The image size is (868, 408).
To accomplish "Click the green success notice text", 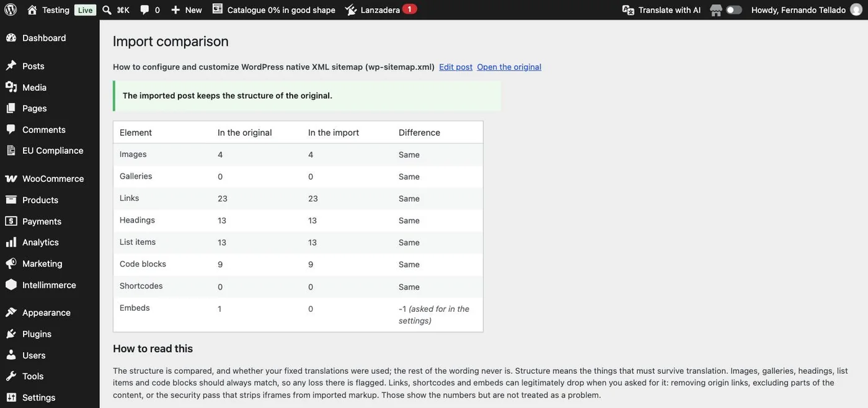I will pos(228,95).
